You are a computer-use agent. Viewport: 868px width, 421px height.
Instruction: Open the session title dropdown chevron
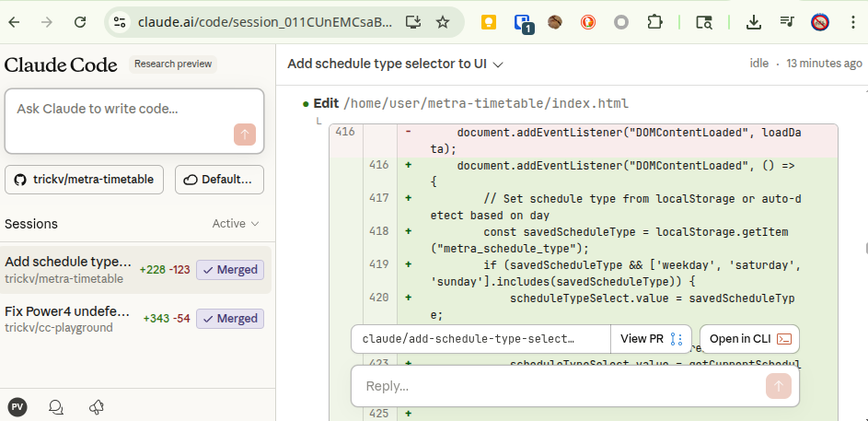pos(498,64)
